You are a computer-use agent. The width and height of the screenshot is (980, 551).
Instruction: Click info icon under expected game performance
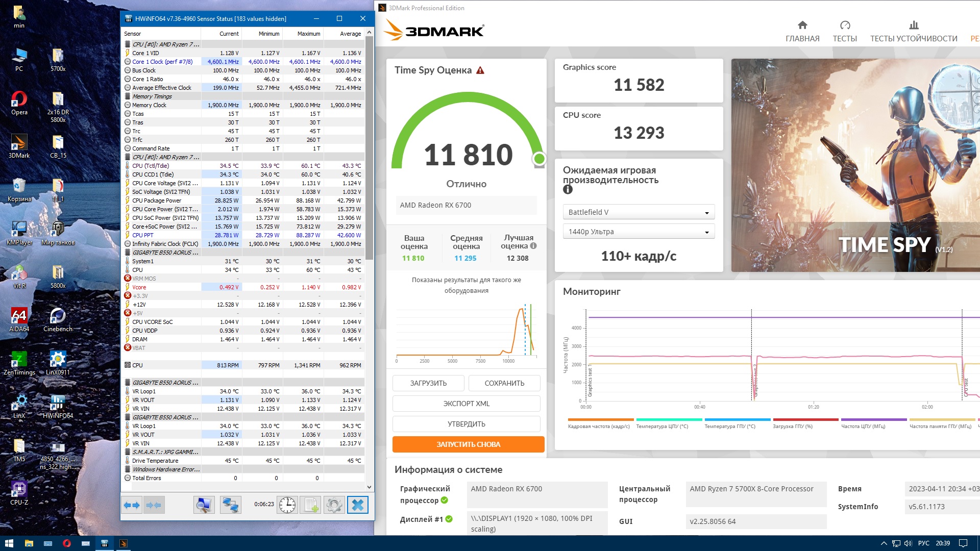click(568, 190)
